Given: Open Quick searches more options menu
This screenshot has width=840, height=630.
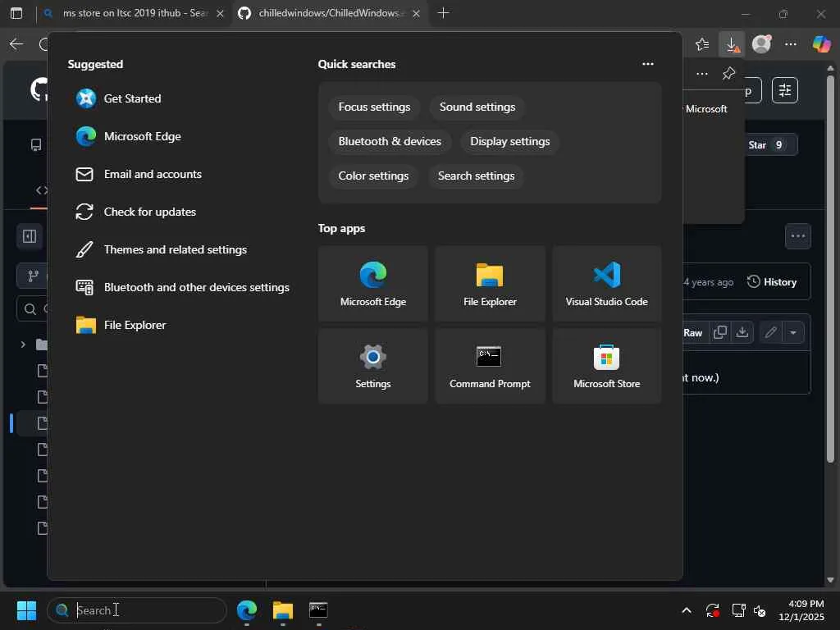Looking at the screenshot, I should 648,64.
